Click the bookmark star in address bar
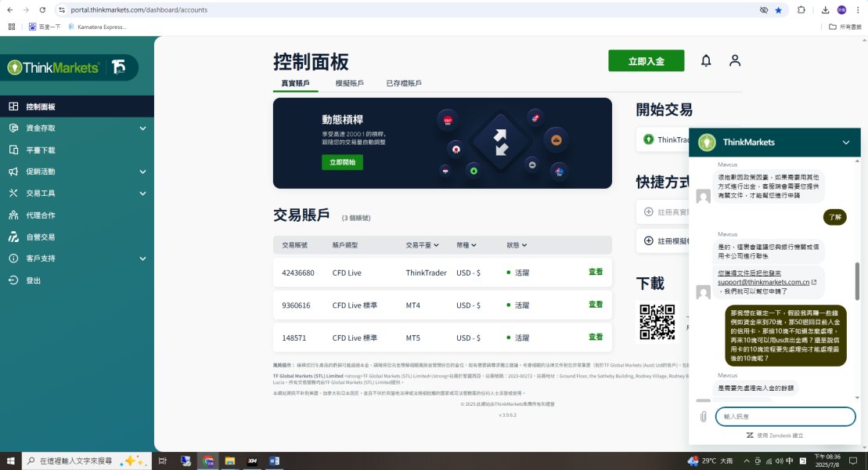The image size is (868, 470). pos(778,10)
